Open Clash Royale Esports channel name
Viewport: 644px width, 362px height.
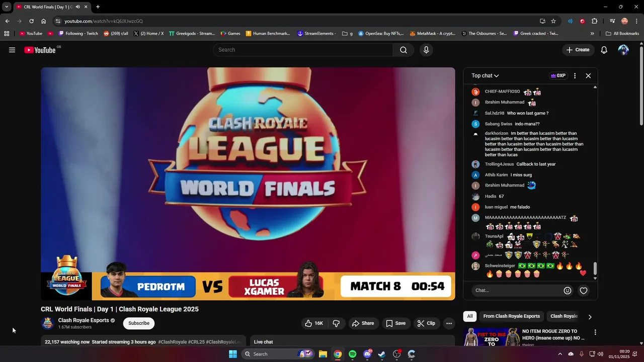click(x=84, y=320)
